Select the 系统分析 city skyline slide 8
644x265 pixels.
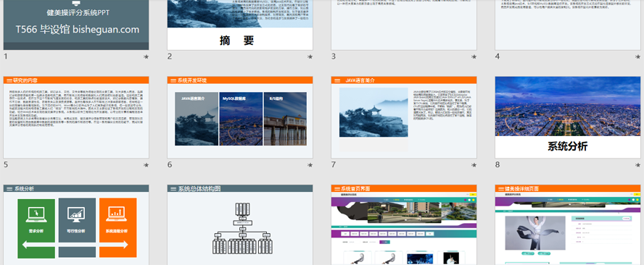(x=568, y=117)
